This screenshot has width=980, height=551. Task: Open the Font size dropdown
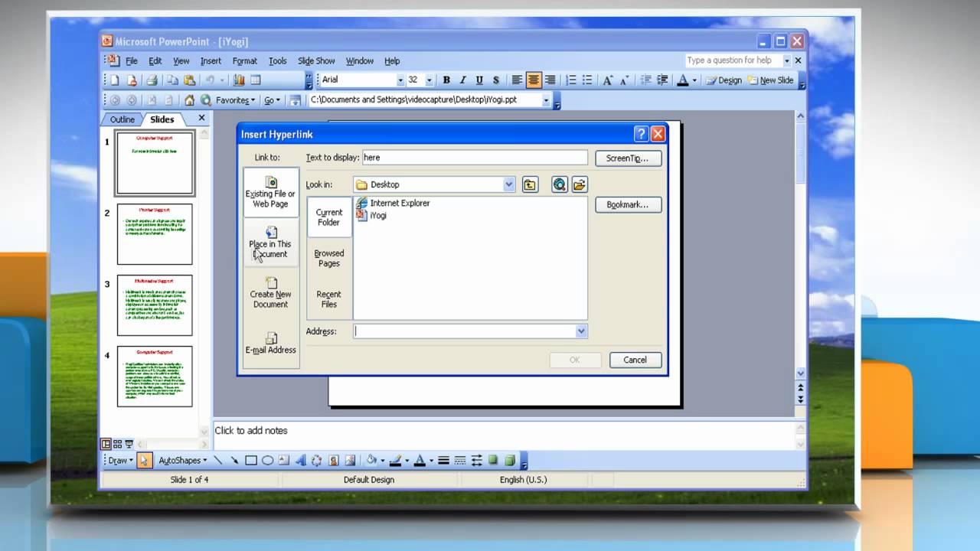pos(430,80)
